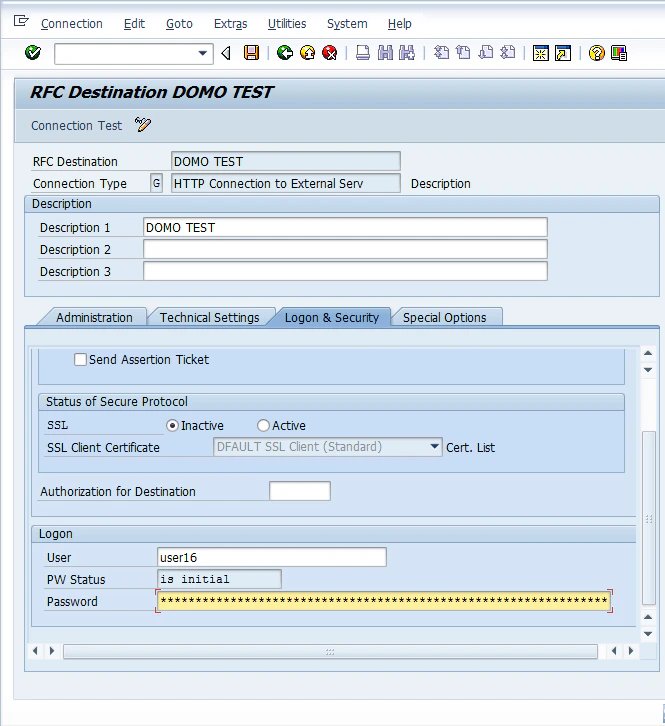This screenshot has height=726, width=665.
Task: Click the Description 1 input field
Action: 345,227
